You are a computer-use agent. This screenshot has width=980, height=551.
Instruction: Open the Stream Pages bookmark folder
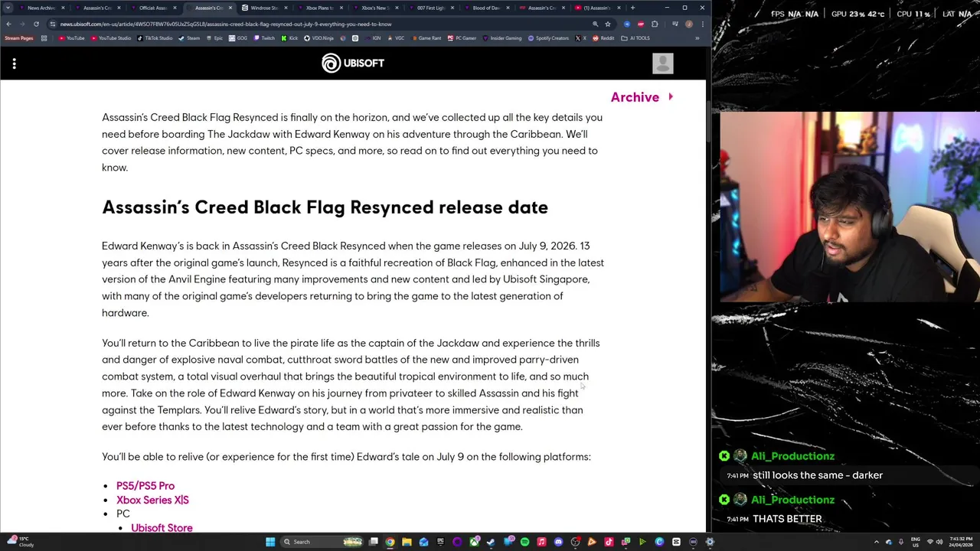pyautogui.click(x=19, y=38)
